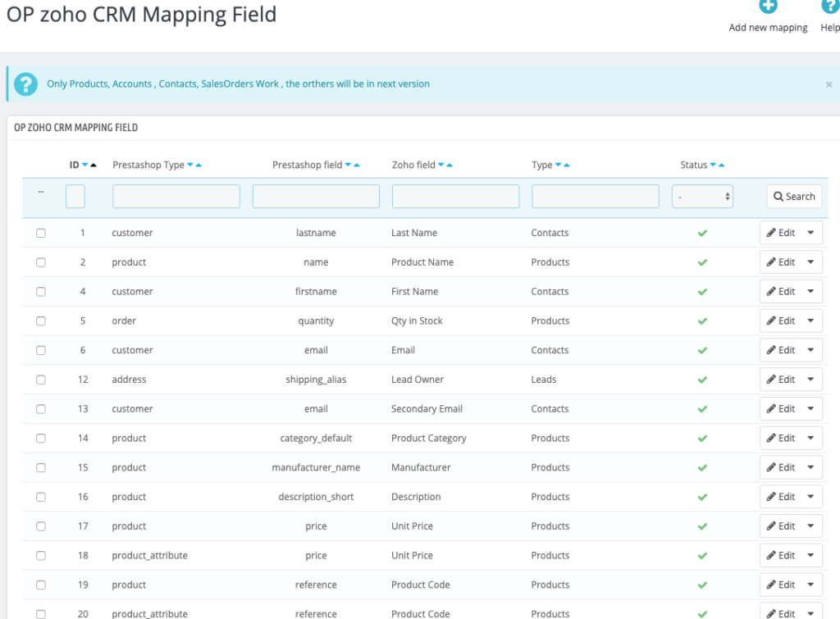Image resolution: width=840 pixels, height=619 pixels.
Task: Click status checkmark for shipping_alias row
Action: pyautogui.click(x=702, y=380)
